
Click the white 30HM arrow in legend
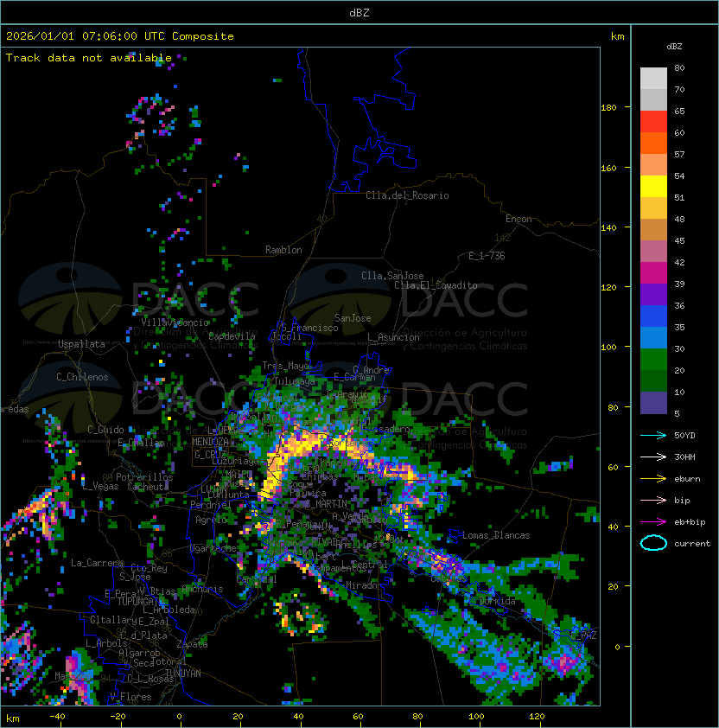(x=653, y=457)
